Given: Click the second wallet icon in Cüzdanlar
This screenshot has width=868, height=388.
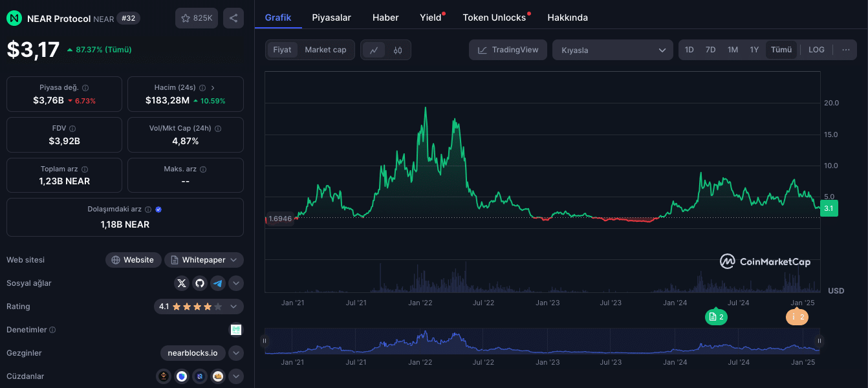Looking at the screenshot, I should click(x=182, y=376).
